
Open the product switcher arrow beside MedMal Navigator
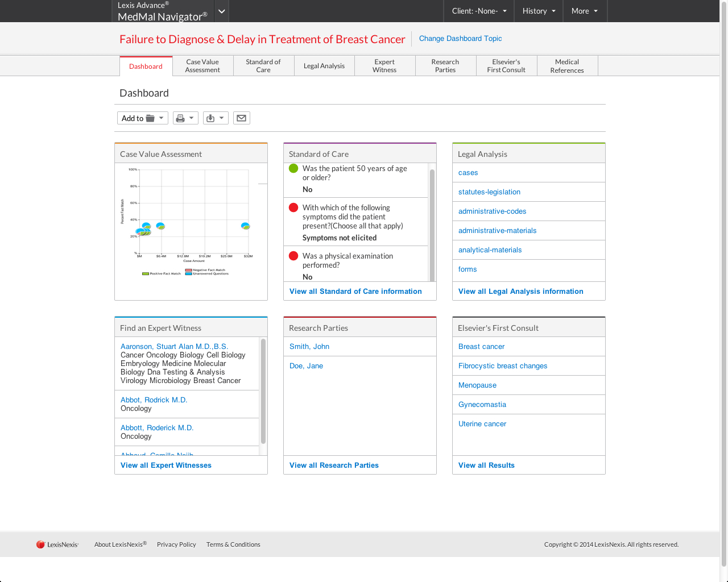(x=222, y=11)
